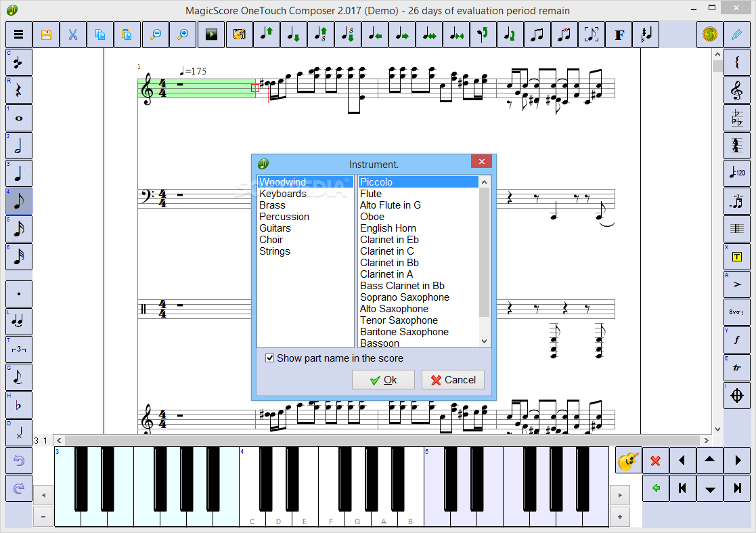This screenshot has height=533, width=756.
Task: Shift piano keyboard left
Action: click(x=43, y=495)
